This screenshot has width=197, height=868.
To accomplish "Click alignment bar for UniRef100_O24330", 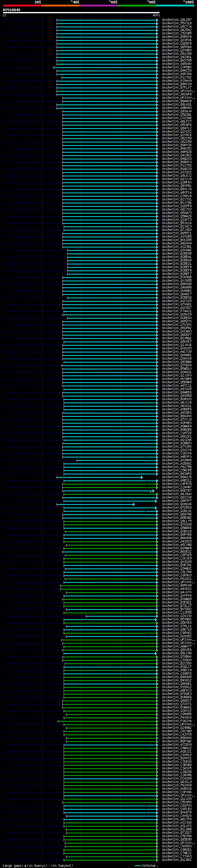I will (122, 616).
